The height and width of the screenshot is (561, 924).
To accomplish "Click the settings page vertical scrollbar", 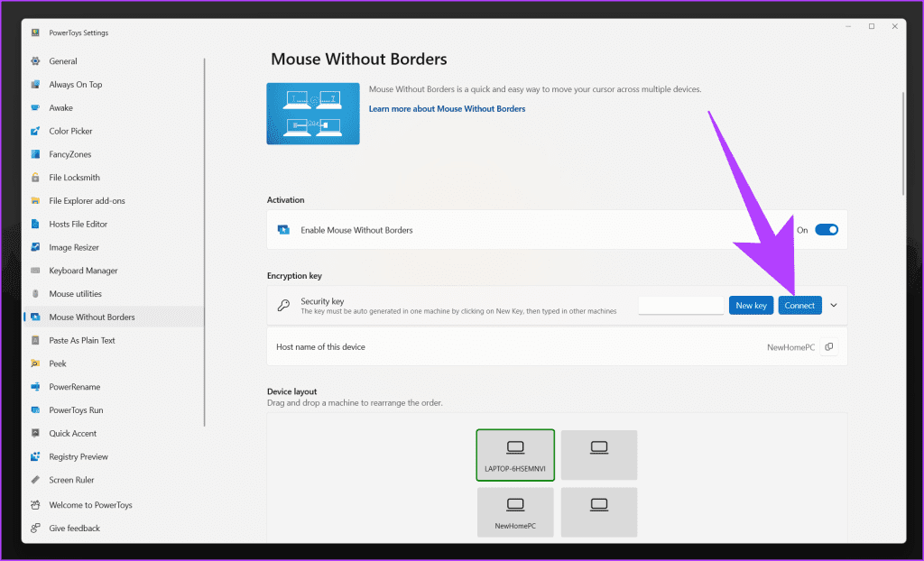I will pos(902,143).
